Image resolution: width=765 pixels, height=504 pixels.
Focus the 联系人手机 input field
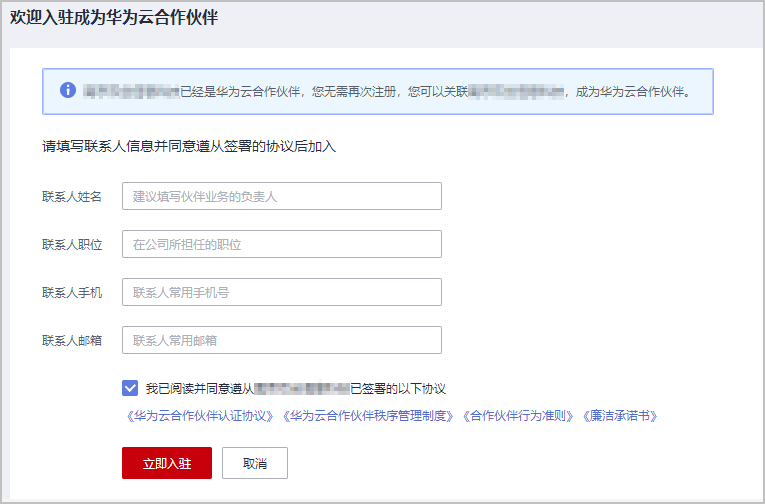point(282,292)
